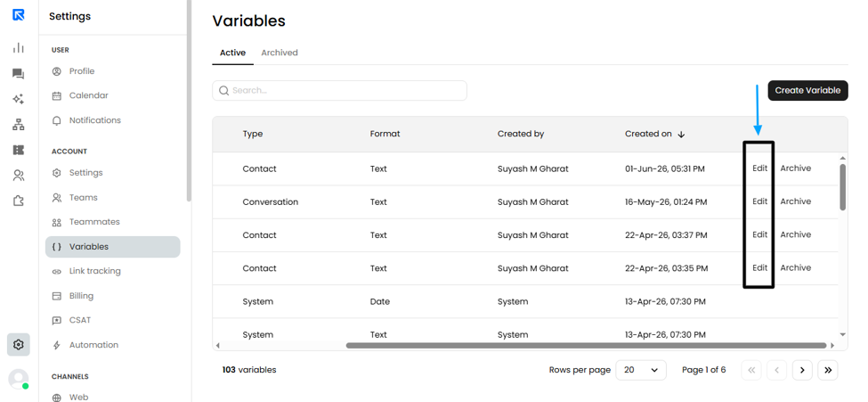Screen dimensions: 868x402
Task: Click into the variables Search field
Action: [x=339, y=90]
